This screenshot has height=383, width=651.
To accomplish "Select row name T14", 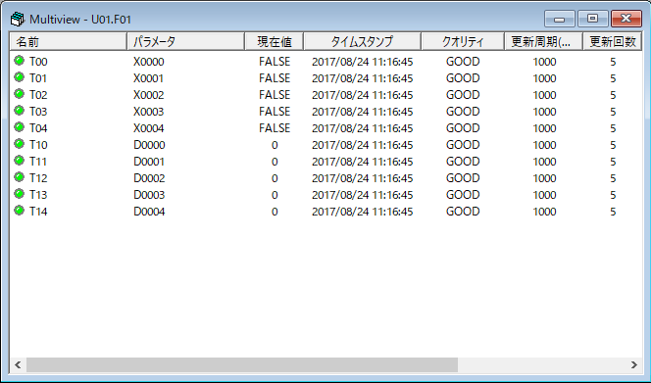I will pyautogui.click(x=38, y=211).
